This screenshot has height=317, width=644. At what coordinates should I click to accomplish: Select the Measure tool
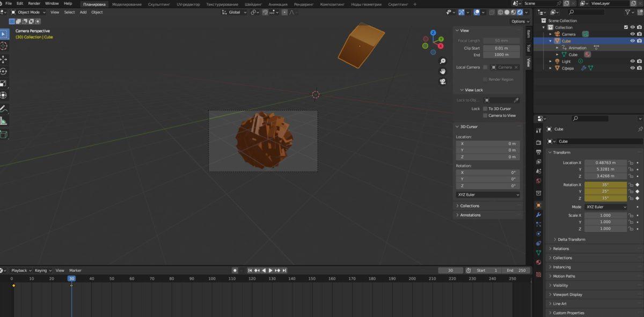tap(4, 121)
